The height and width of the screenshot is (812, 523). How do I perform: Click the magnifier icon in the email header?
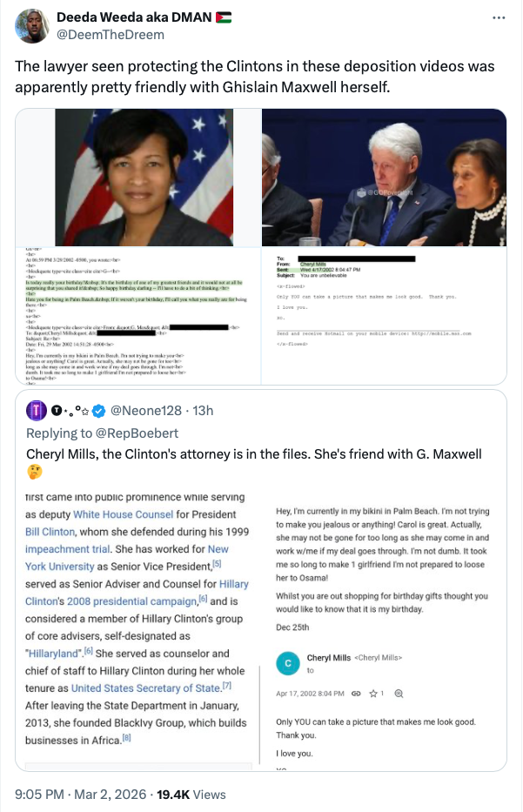pos(399,694)
